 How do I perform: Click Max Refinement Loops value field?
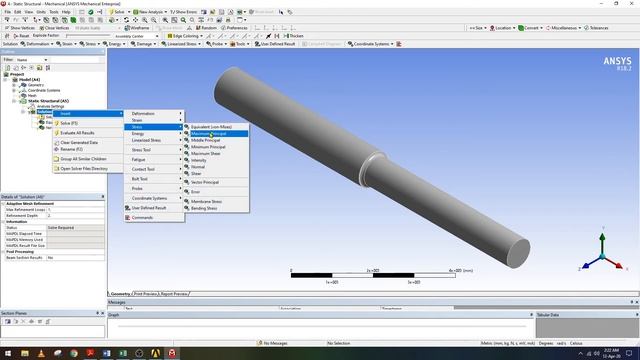click(x=75, y=209)
